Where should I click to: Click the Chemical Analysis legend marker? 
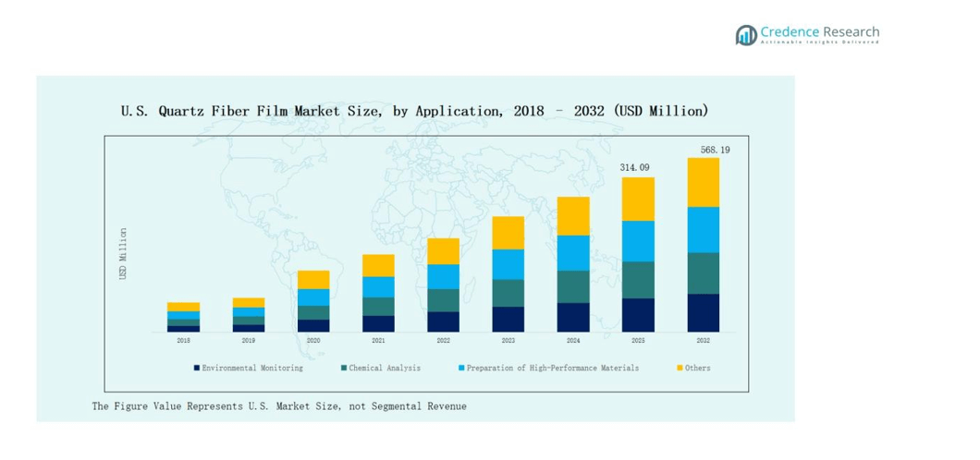point(344,368)
